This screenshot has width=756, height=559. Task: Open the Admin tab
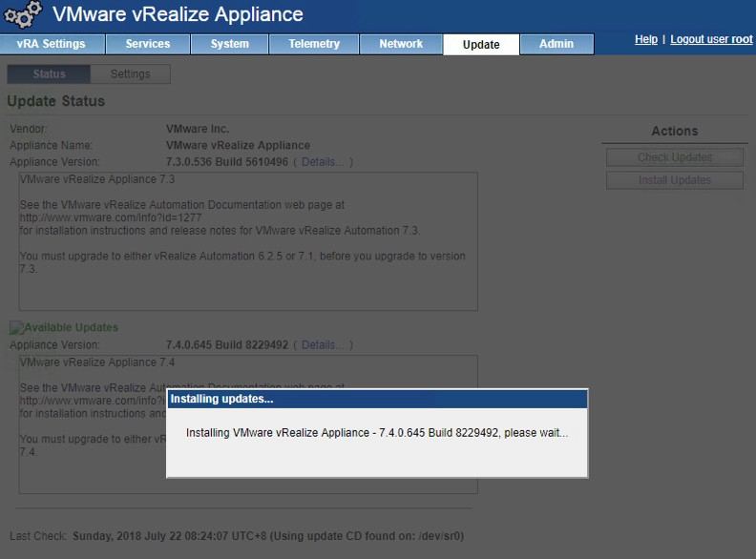coord(556,44)
